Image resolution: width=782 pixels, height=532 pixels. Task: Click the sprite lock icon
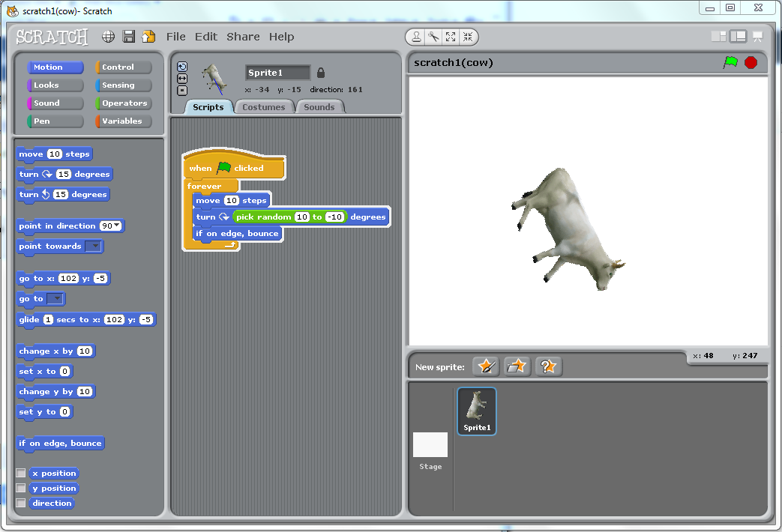321,73
